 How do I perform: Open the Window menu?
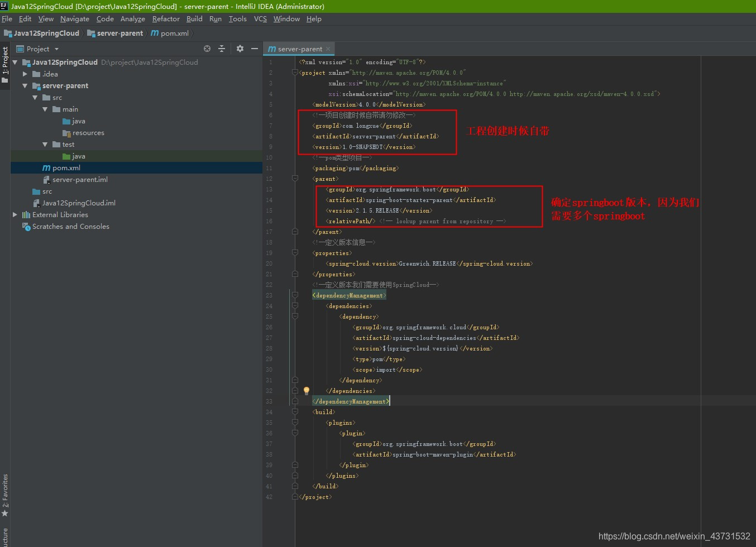tap(286, 19)
